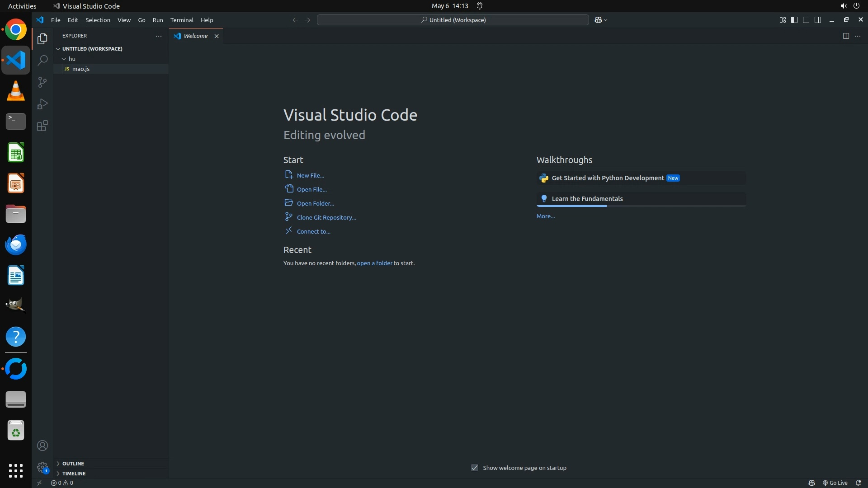Open the Search view in activity bar

coord(42,60)
